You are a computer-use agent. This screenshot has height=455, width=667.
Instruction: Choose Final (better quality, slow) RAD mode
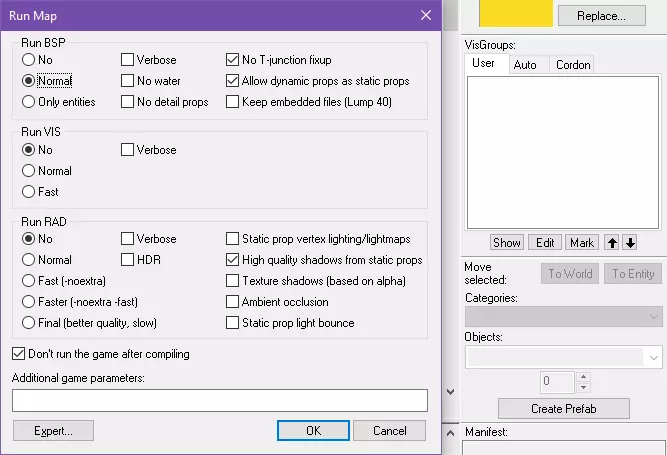pyautogui.click(x=29, y=323)
